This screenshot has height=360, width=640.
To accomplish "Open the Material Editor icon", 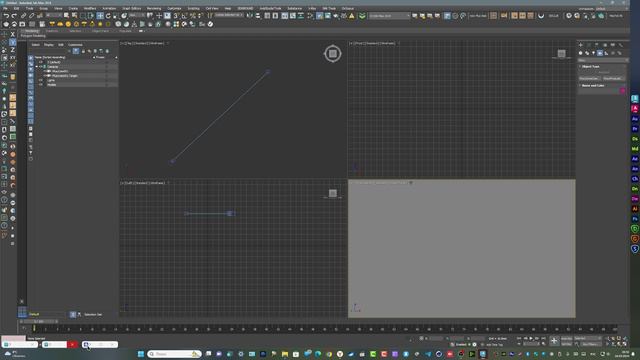I will click(311, 16).
